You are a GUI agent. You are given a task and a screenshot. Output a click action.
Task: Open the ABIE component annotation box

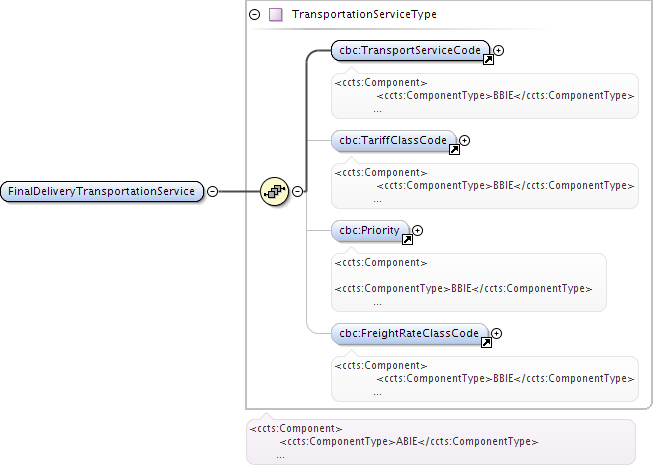click(x=441, y=442)
